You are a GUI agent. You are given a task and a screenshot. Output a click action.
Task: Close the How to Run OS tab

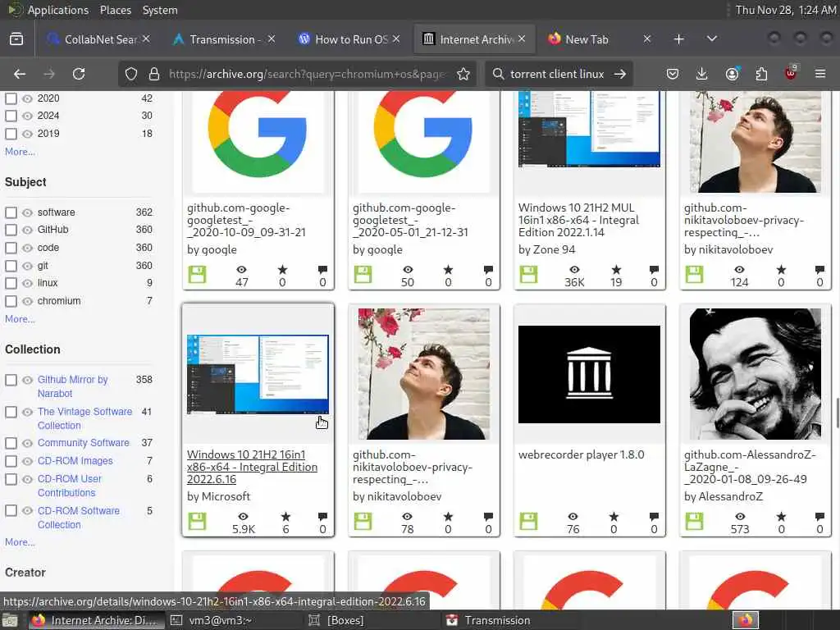(396, 39)
